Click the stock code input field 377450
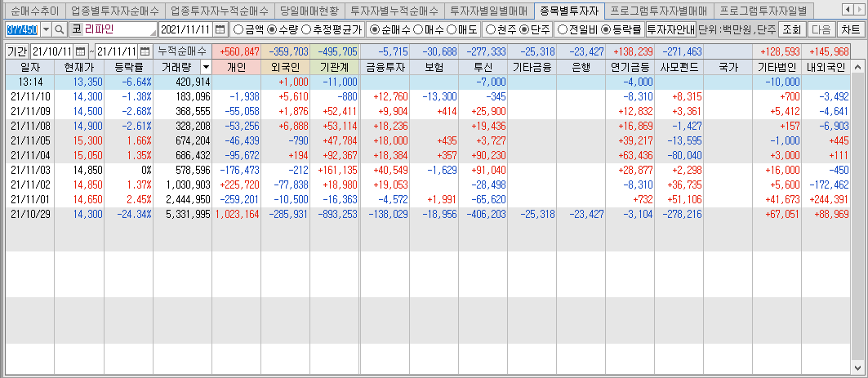The height and width of the screenshot is (378, 868). (x=23, y=29)
